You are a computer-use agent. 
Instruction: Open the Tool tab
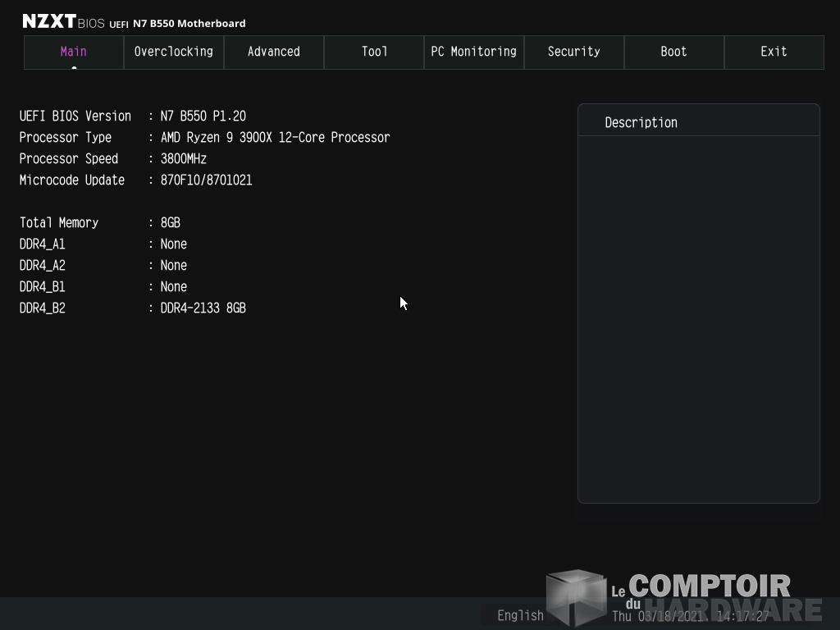point(374,52)
